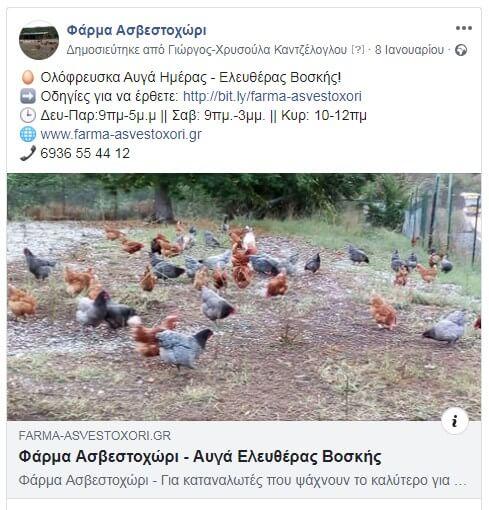Click the egg emoji icon

[x=28, y=78]
